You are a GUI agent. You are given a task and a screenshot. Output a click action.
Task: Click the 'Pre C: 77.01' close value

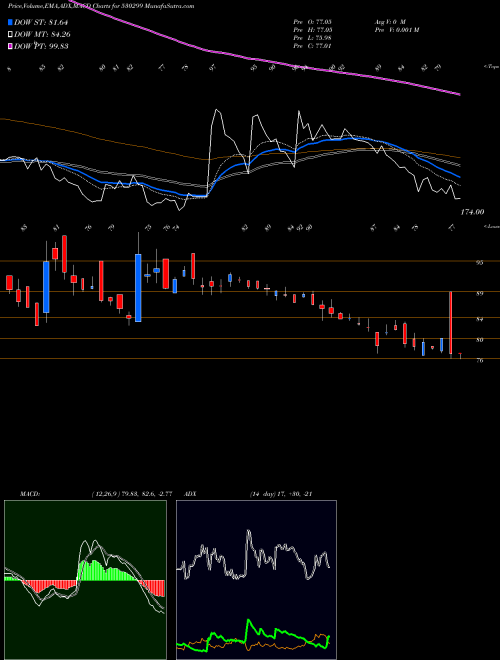[312, 46]
